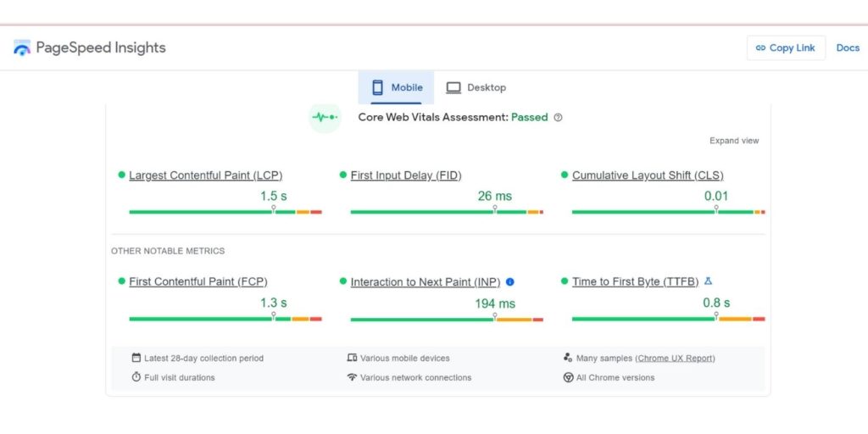Click the All Chrome versions text
This screenshot has width=868, height=434.
pyautogui.click(x=615, y=377)
